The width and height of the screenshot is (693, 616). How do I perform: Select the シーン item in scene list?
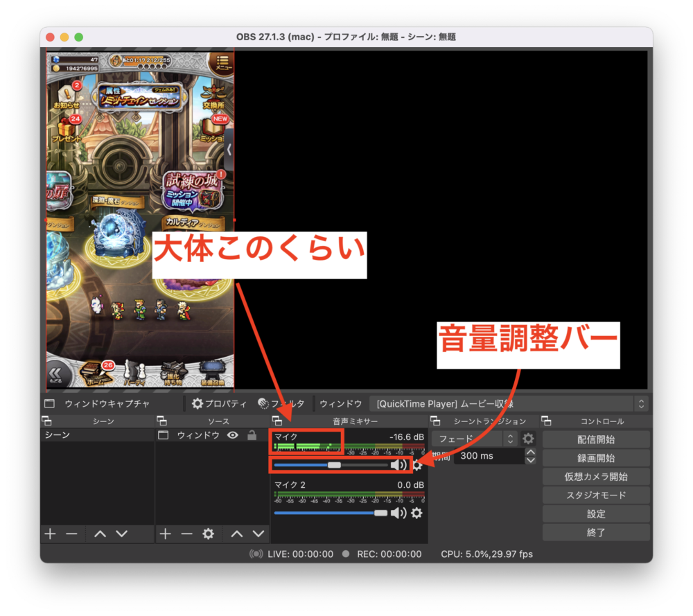97,435
